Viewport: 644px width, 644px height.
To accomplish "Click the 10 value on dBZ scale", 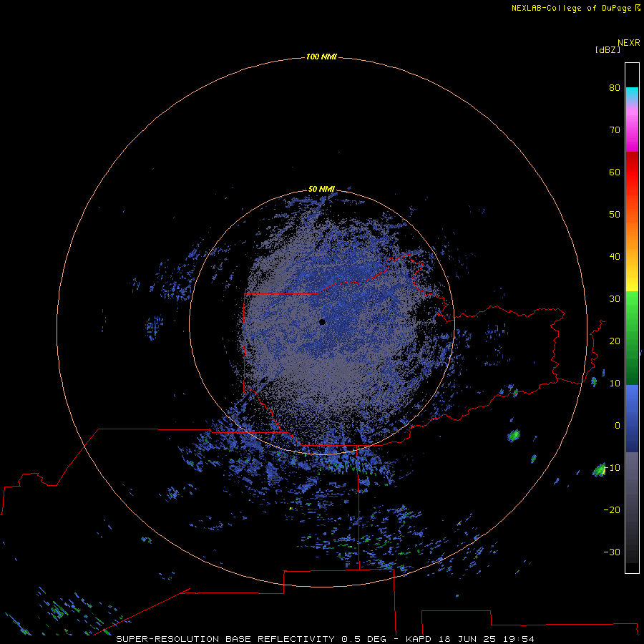I will (615, 384).
